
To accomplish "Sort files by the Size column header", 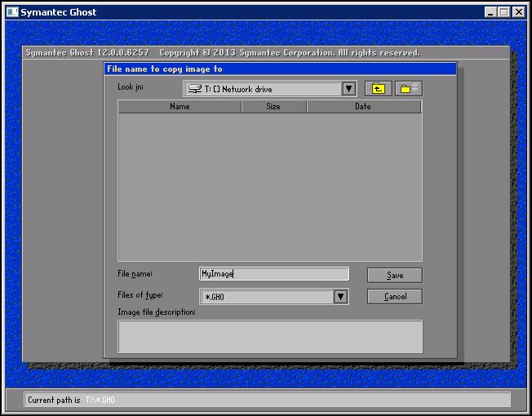I will tap(273, 107).
